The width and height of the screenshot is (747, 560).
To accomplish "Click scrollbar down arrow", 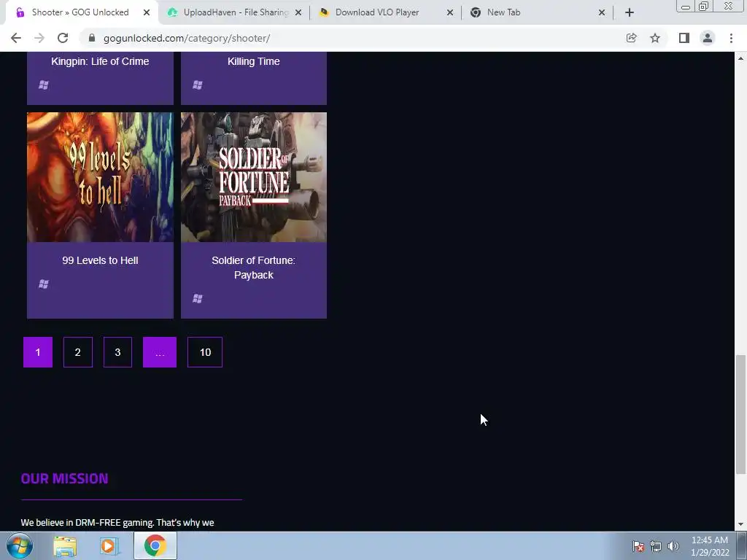I will click(740, 524).
